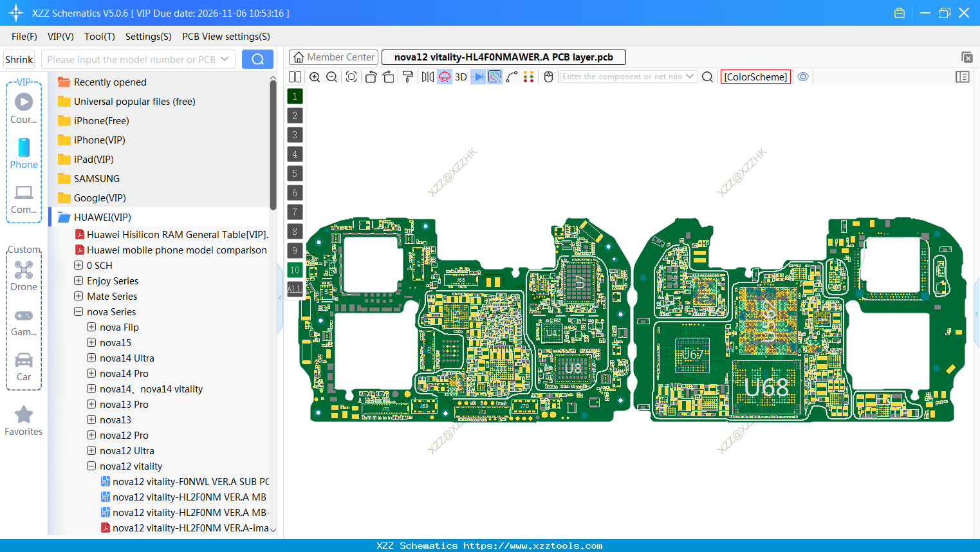Open the PCB View settings menu
This screenshot has width=980, height=552.
click(225, 37)
